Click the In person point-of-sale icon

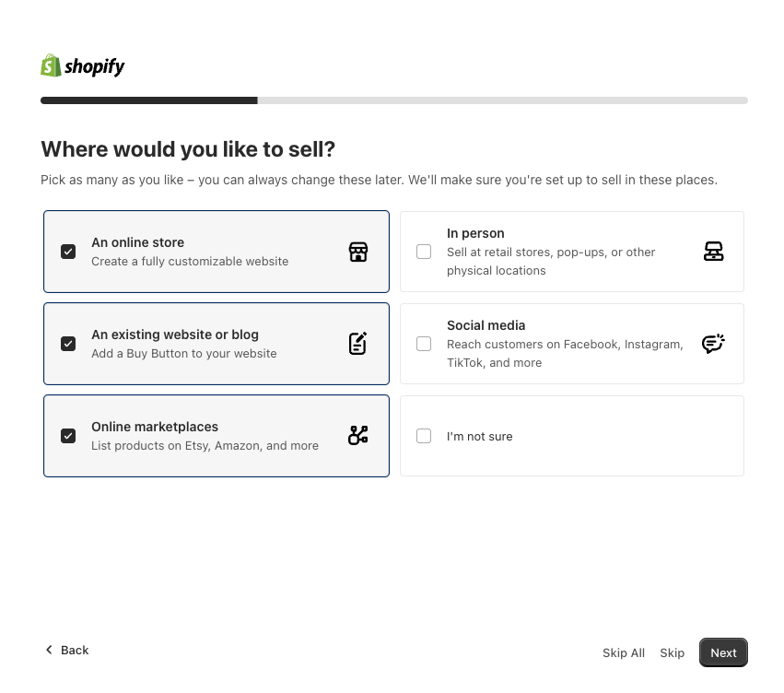coord(713,252)
